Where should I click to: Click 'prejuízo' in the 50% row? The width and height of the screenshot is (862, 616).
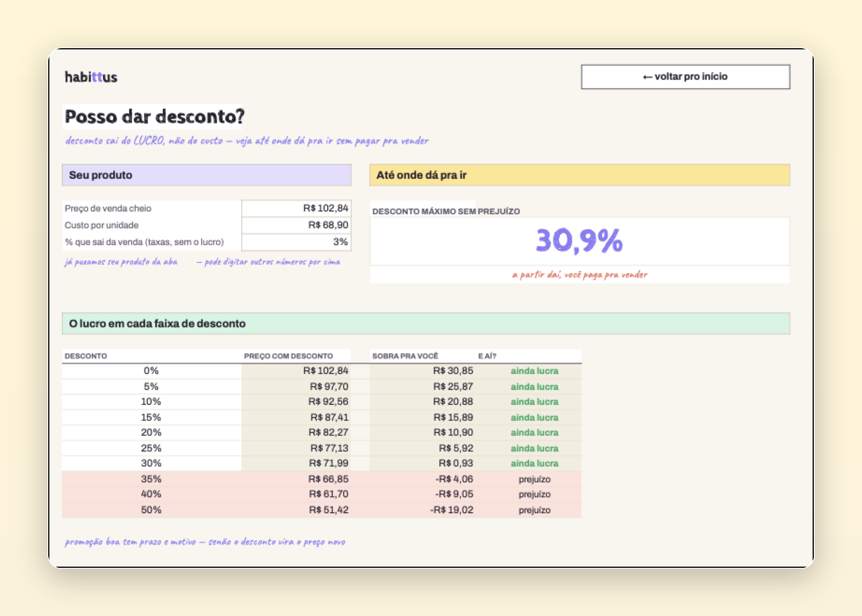(x=534, y=510)
